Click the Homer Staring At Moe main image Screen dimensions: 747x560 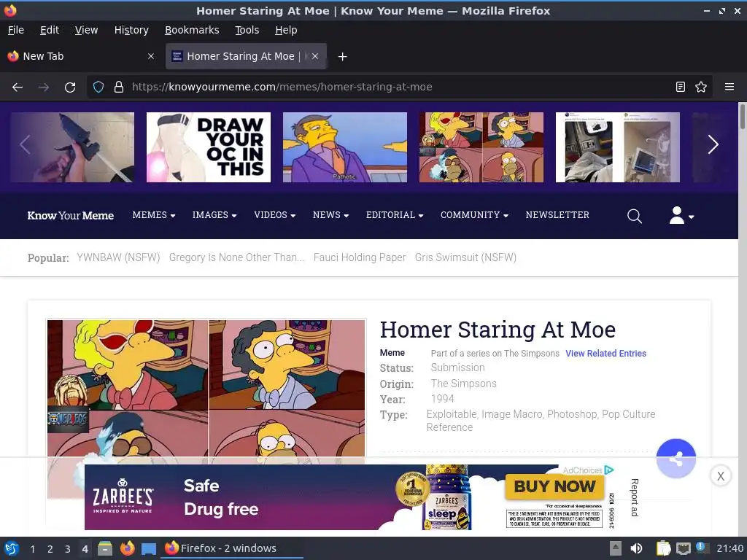point(206,388)
